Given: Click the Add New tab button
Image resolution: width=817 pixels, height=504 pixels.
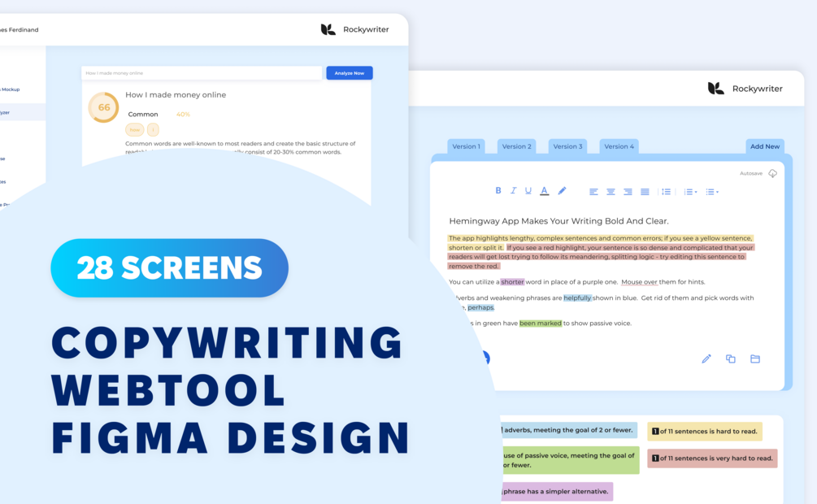Looking at the screenshot, I should (x=765, y=146).
